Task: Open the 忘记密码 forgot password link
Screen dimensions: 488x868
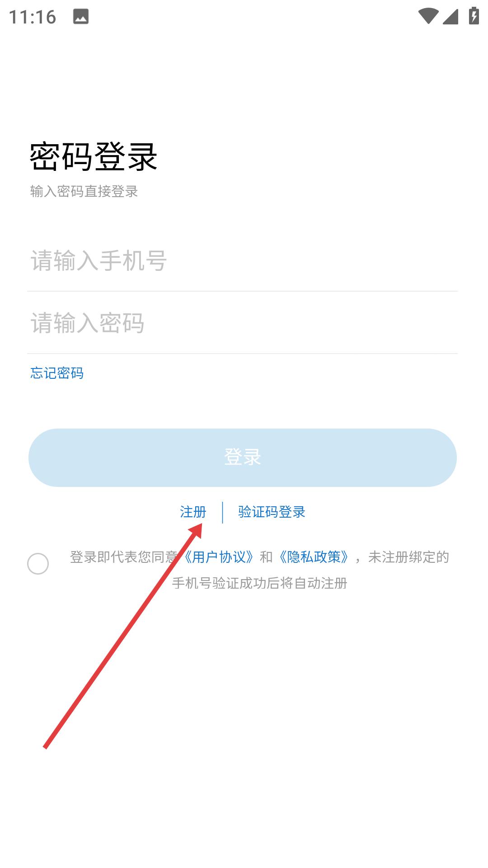Action: tap(57, 373)
